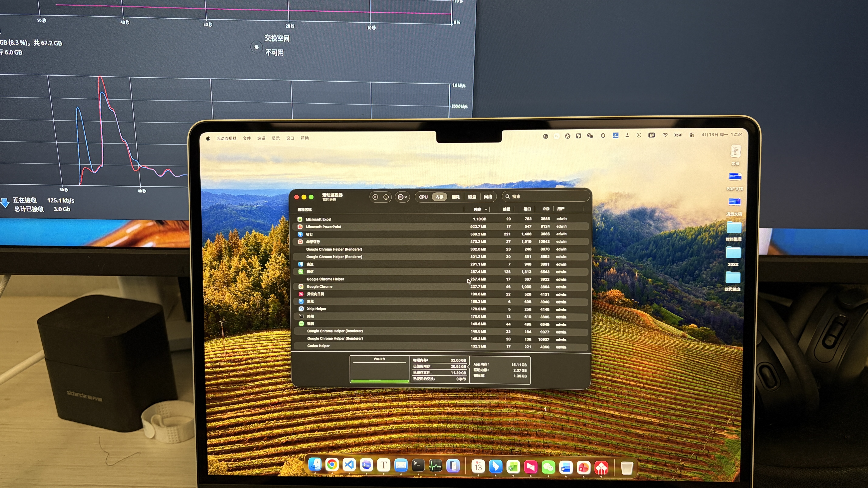Sort by the 用户 column header
The width and height of the screenshot is (868, 488).
pos(561,209)
